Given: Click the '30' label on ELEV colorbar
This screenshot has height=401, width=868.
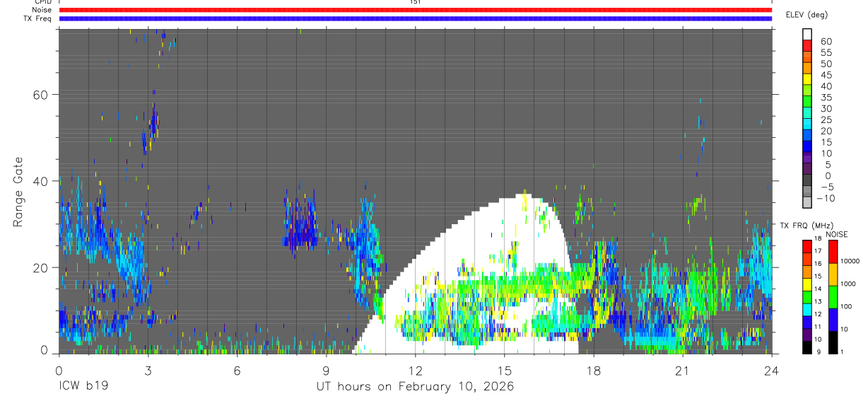Looking at the screenshot, I should tap(826, 108).
